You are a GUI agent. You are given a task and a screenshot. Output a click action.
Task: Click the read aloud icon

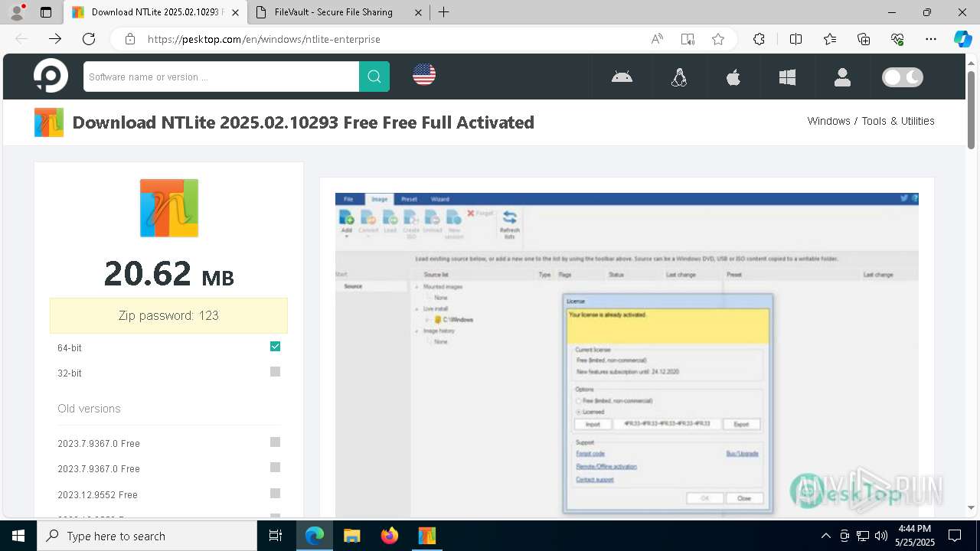pyautogui.click(x=657, y=39)
